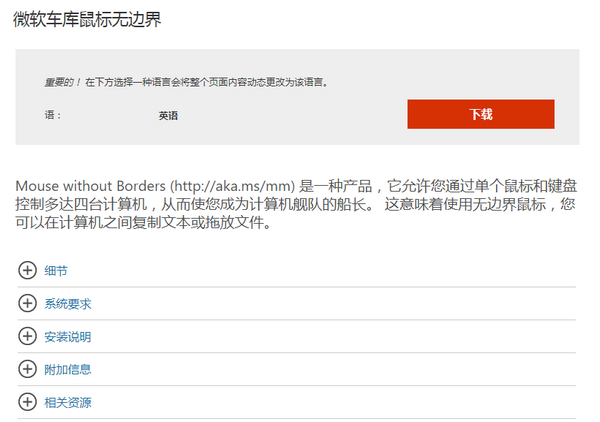Expand the 系统要求 section label
This screenshot has width=600, height=422.
(x=68, y=304)
